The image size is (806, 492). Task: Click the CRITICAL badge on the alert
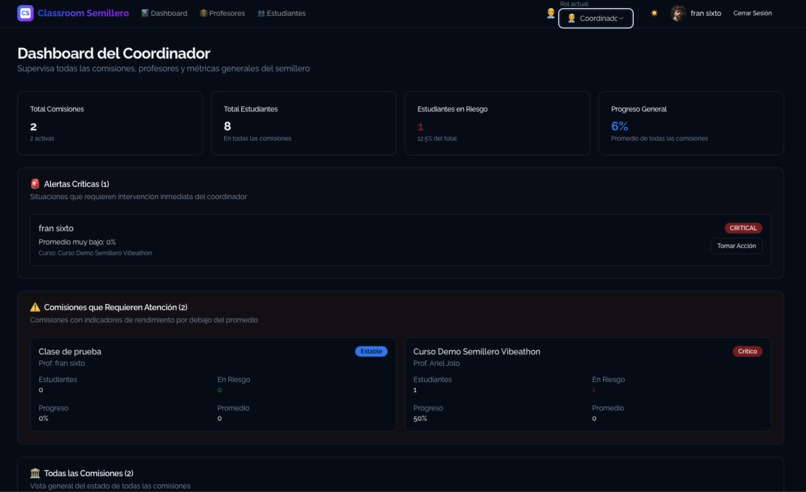coord(743,228)
